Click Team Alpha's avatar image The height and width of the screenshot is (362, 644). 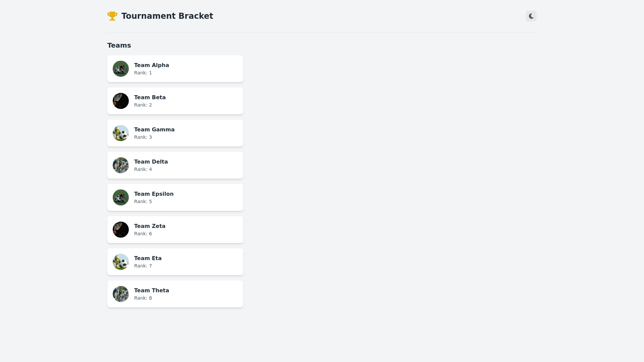pyautogui.click(x=121, y=69)
